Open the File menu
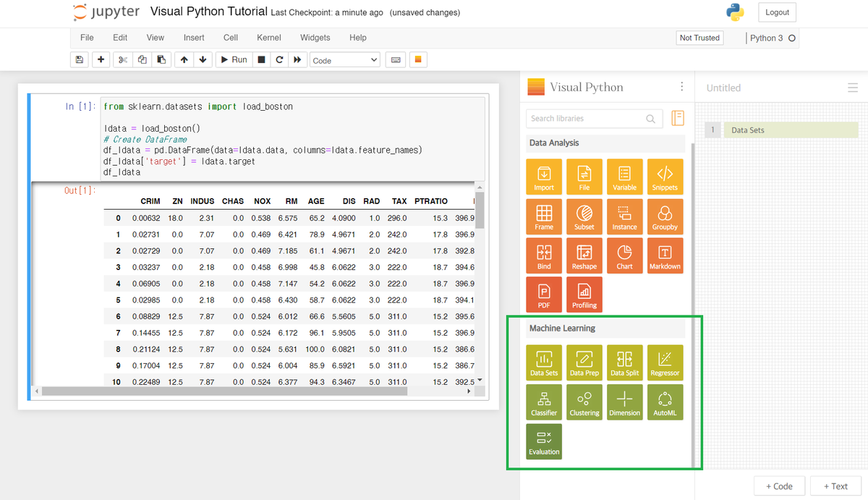868x500 pixels. click(x=87, y=38)
